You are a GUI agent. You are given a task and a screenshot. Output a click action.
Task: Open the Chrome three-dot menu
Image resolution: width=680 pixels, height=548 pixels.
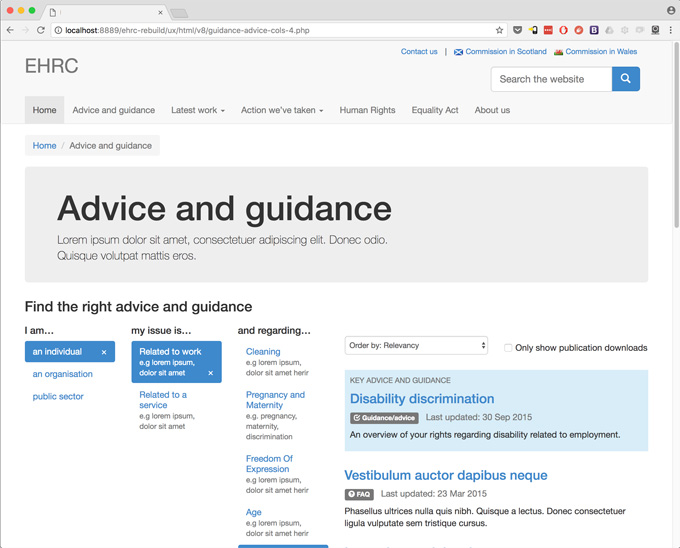pyautogui.click(x=670, y=30)
